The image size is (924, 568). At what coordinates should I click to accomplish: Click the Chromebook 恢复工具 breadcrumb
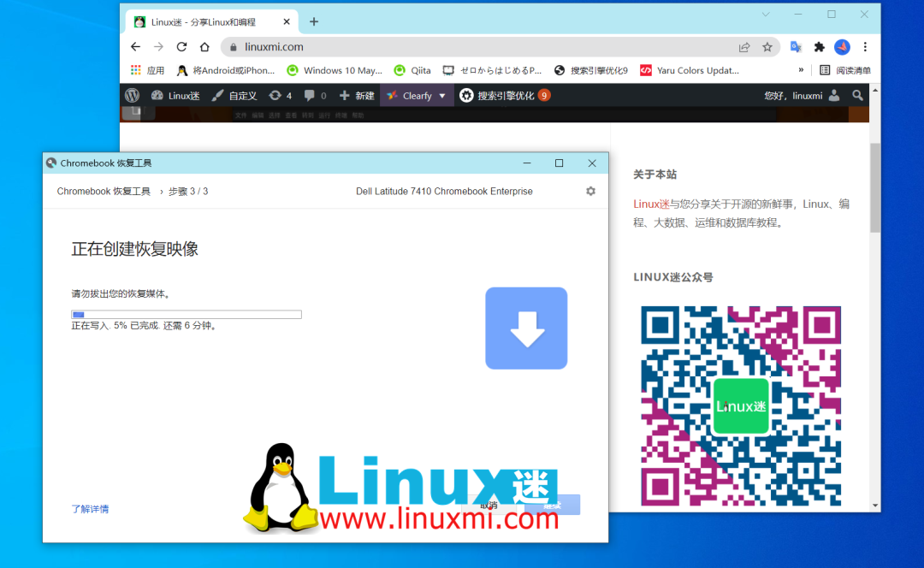click(104, 192)
